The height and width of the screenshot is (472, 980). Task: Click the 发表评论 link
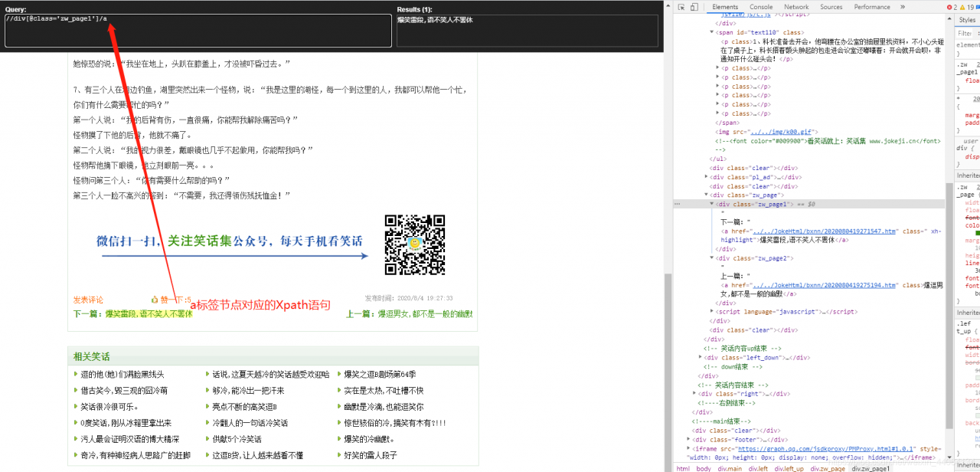[88, 300]
